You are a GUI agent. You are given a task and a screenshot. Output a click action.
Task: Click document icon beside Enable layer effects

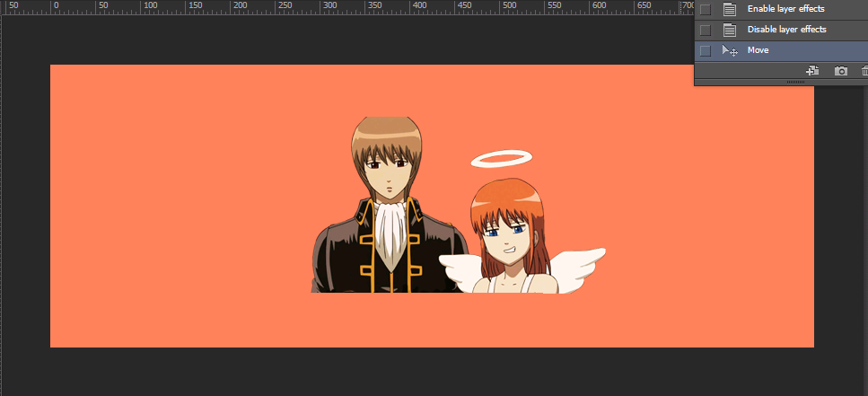tap(730, 9)
